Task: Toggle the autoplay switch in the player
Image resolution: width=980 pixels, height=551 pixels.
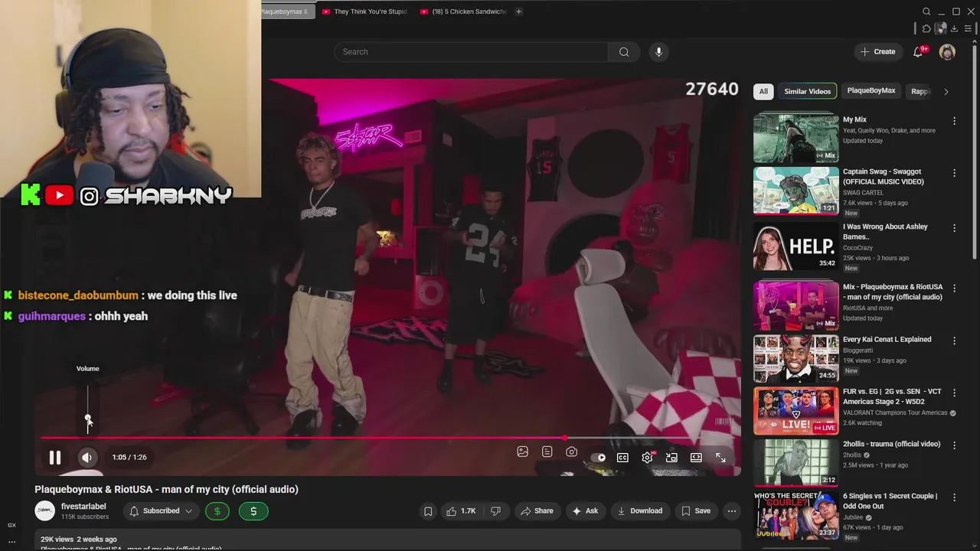Action: [599, 458]
